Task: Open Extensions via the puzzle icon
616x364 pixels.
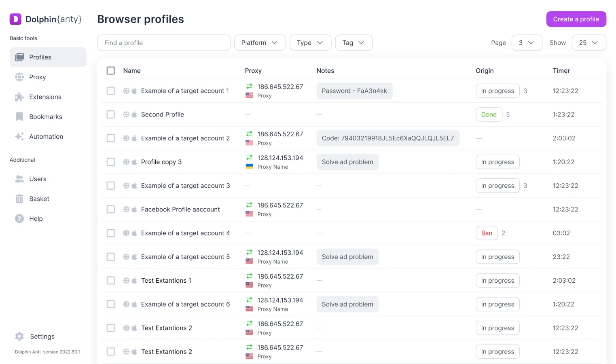Action: click(x=19, y=97)
